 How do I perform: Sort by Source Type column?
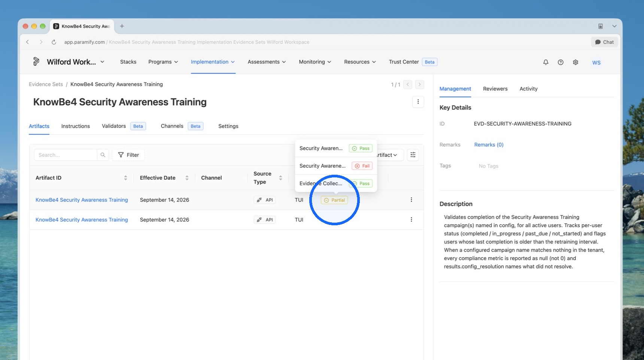280,178
